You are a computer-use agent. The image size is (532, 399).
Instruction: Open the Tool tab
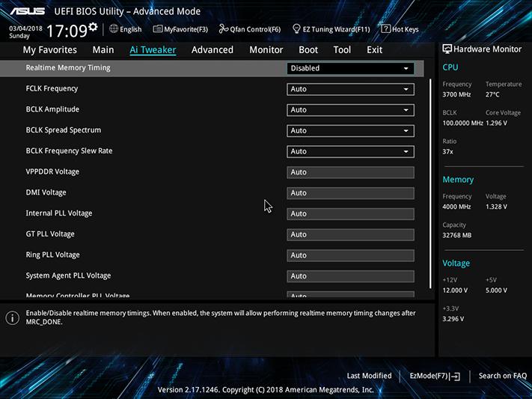pos(342,50)
